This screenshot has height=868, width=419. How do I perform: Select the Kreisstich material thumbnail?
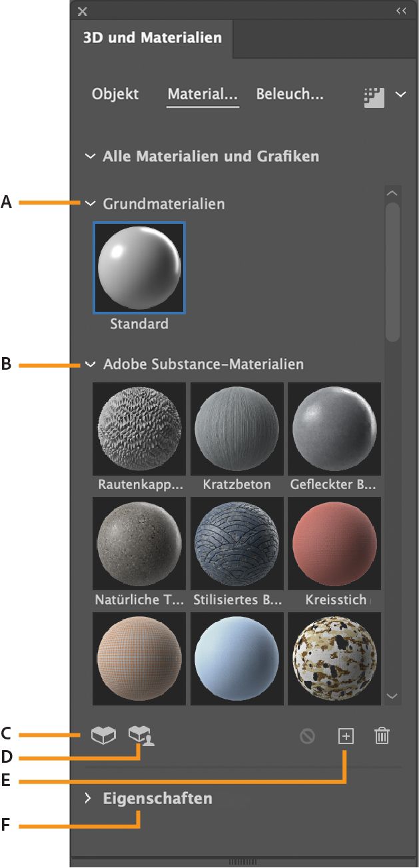click(334, 543)
